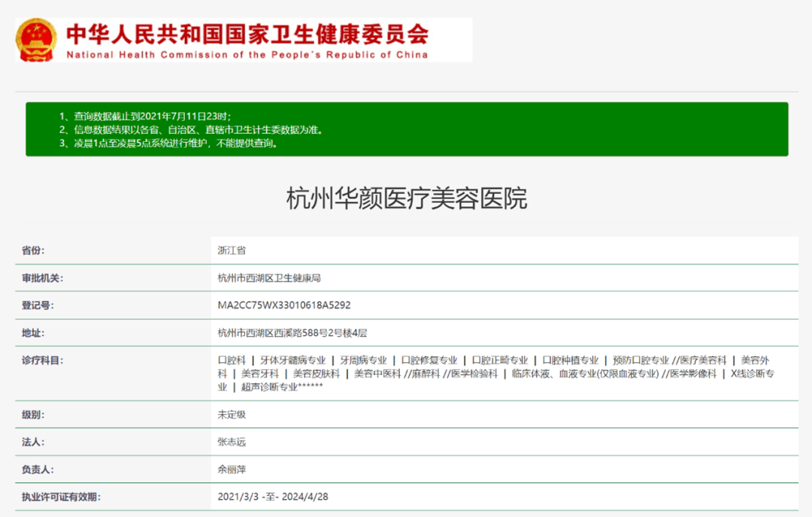Screen dimensions: 812x517
Task: Click 美容皮肤科 in the departments list
Action: [317, 373]
